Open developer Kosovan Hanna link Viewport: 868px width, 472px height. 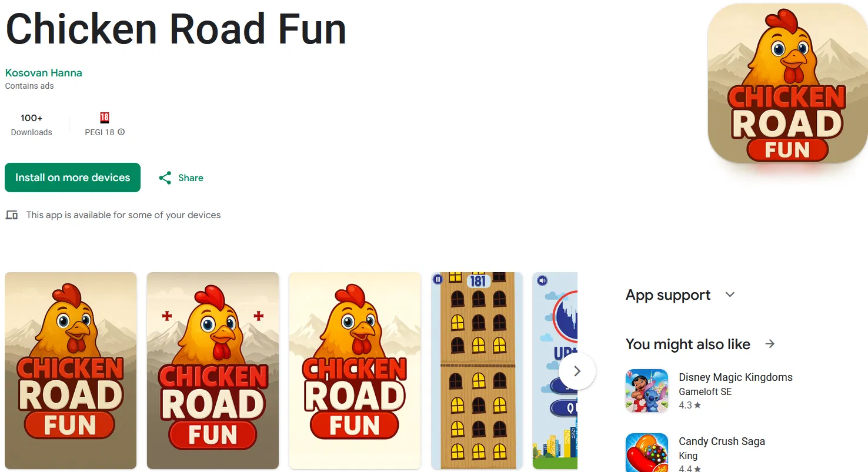click(x=44, y=73)
